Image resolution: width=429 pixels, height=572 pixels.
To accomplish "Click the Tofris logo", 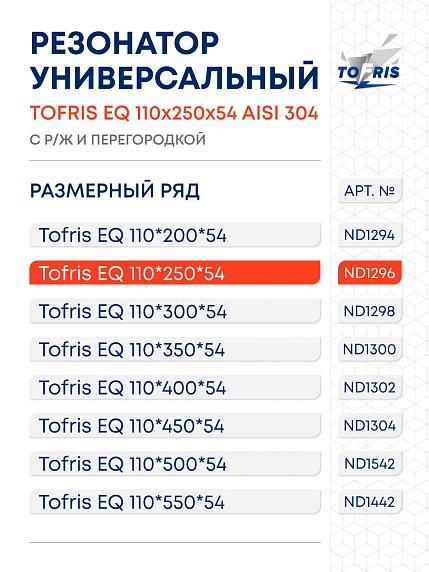I will [x=369, y=62].
